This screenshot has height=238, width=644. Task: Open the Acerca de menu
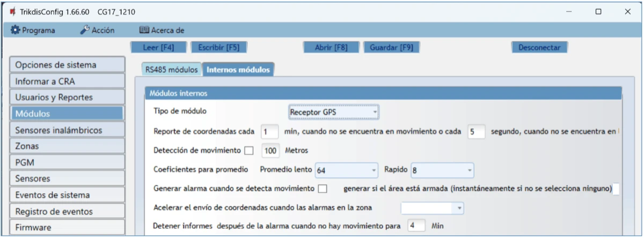[x=162, y=31]
